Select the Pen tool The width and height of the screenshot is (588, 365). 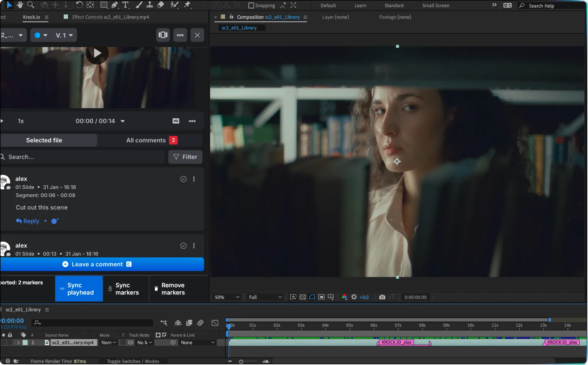coord(115,5)
